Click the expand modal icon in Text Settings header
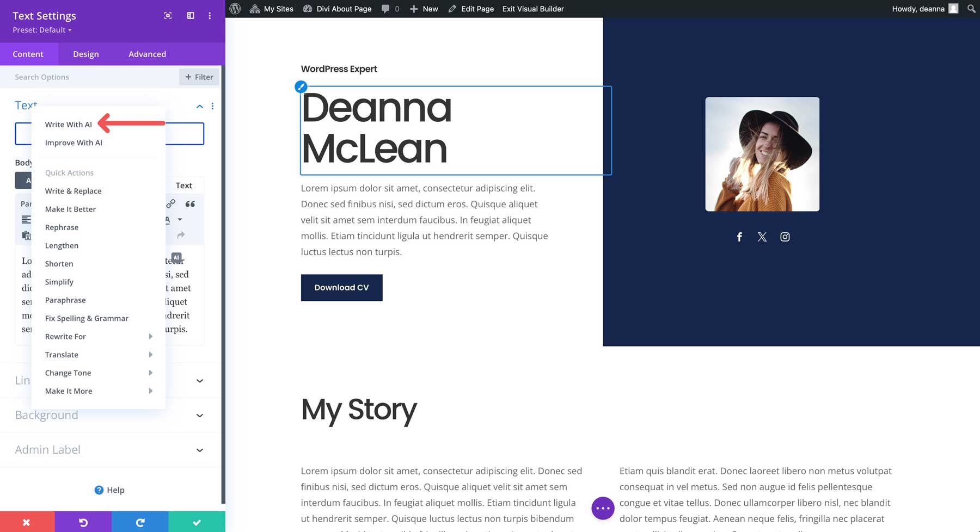 tap(167, 16)
